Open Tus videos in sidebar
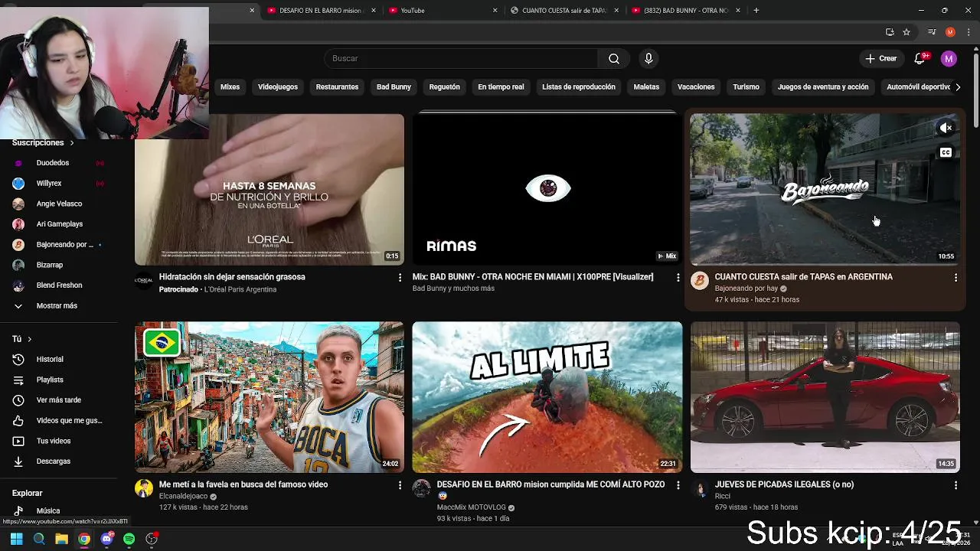 point(55,441)
